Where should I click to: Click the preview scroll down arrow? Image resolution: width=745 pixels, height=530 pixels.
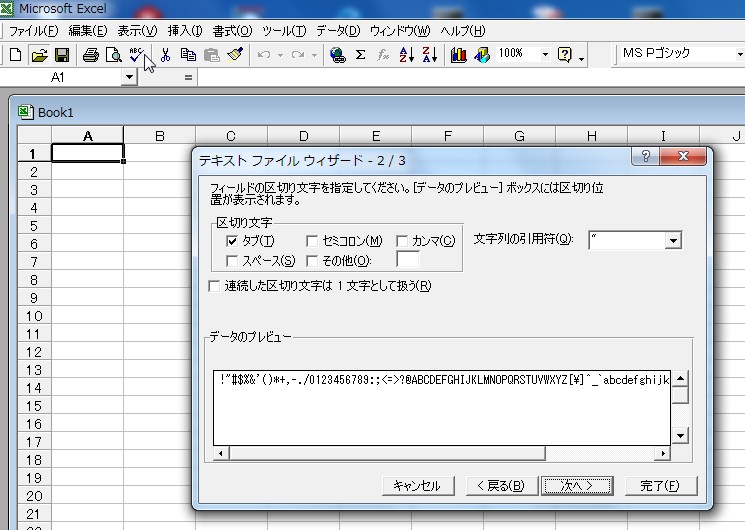[680, 435]
